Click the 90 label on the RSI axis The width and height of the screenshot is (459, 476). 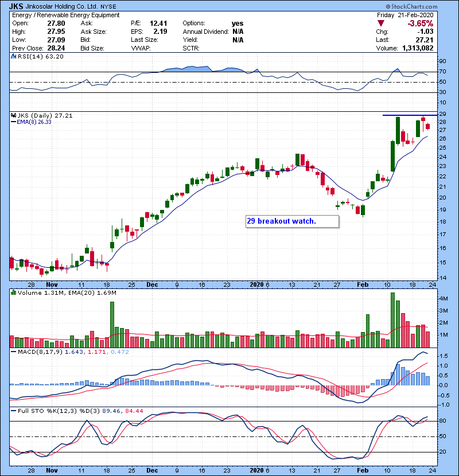(x=442, y=61)
